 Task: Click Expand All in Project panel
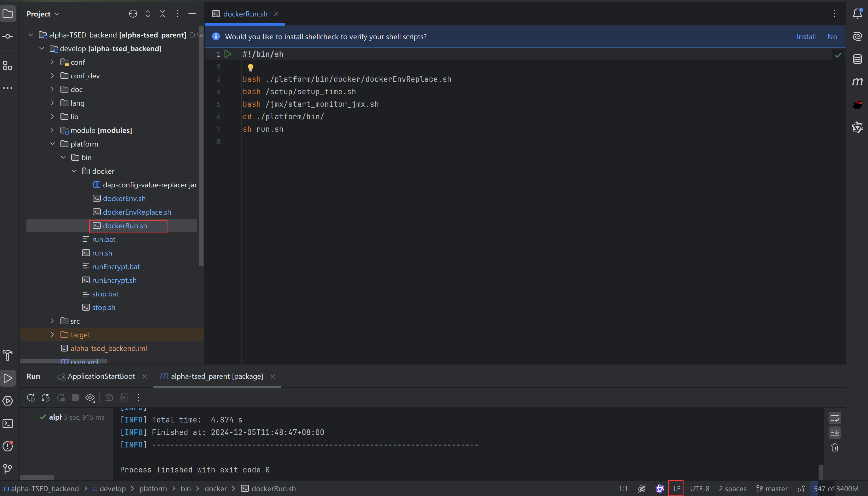coord(148,14)
